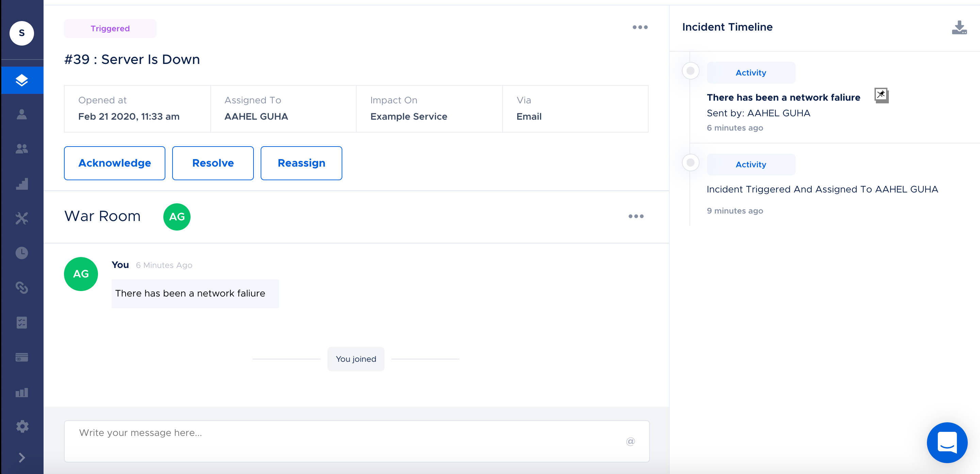The height and width of the screenshot is (474, 980).
Task: Pin the network failure timeline message
Action: [x=881, y=95]
